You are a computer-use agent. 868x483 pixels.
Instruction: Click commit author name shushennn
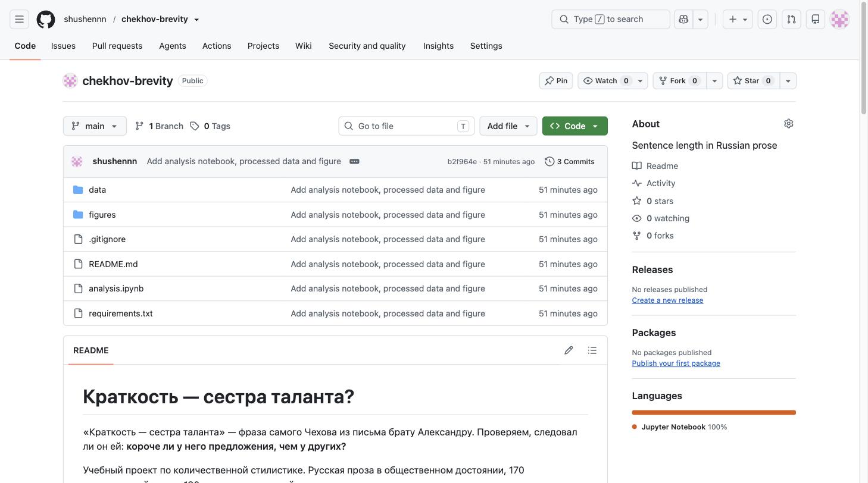pyautogui.click(x=115, y=161)
